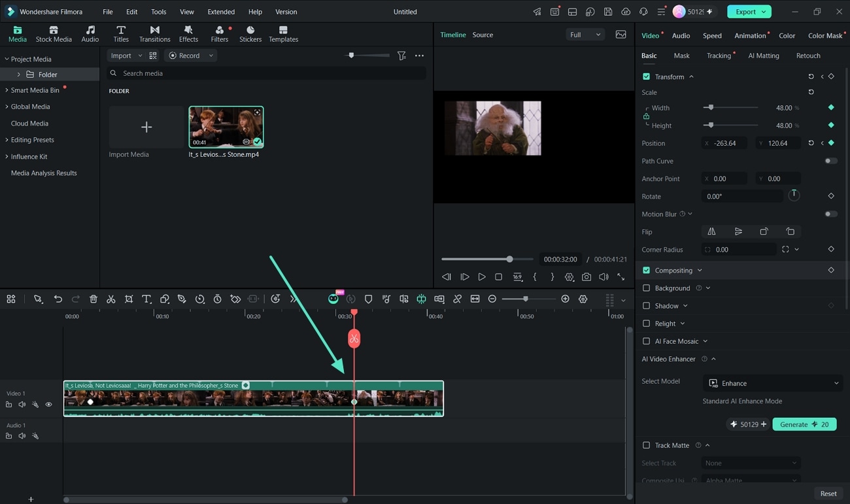Expand the Smart Media Bin tree item
The height and width of the screenshot is (504, 850).
(x=7, y=90)
